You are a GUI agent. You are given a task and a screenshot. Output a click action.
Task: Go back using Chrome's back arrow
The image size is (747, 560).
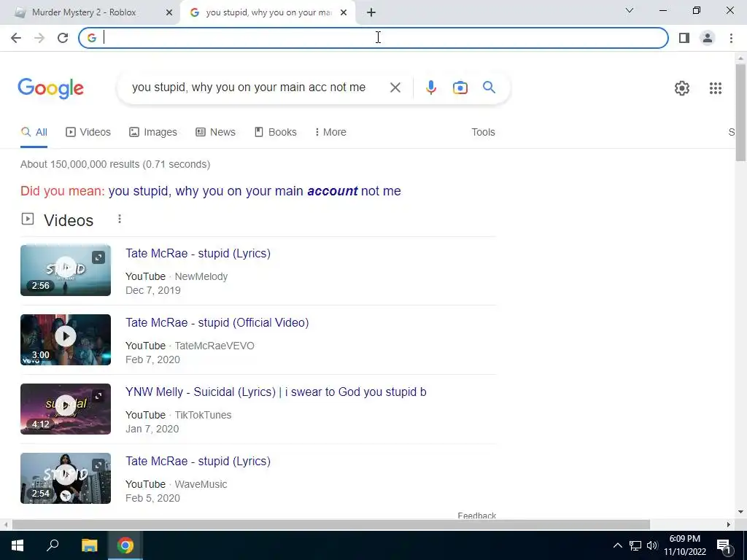(16, 38)
